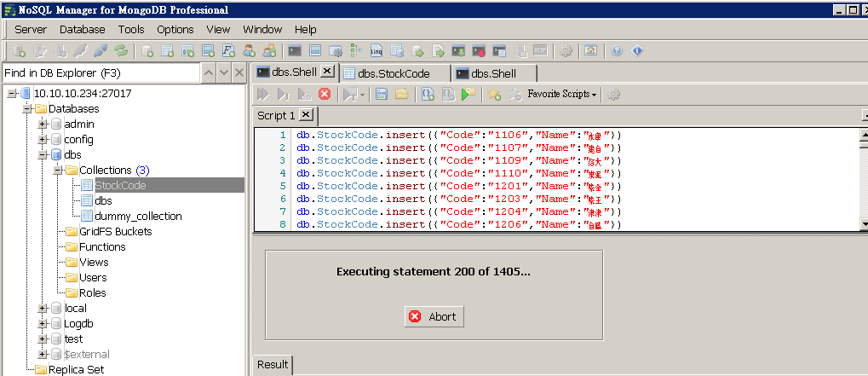Collapse the 10.10.10.234:27017 server node

11,94
